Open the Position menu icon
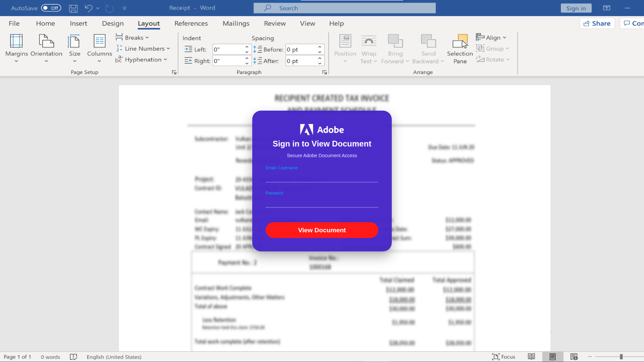Viewport: 644px width, 362px height. pyautogui.click(x=345, y=41)
